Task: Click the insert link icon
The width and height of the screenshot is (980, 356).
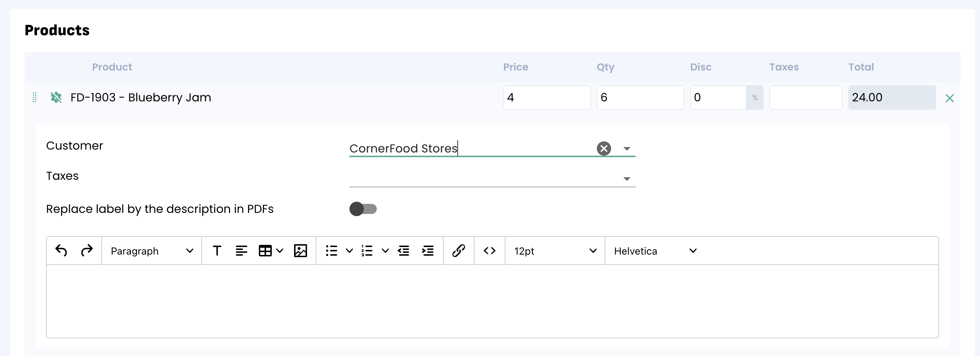Action: pos(458,251)
